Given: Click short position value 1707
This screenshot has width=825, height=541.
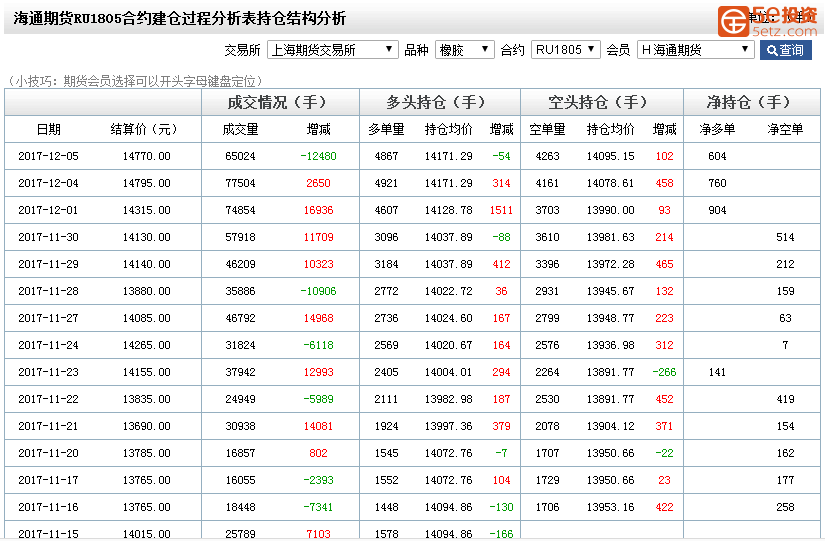Looking at the screenshot, I should pyautogui.click(x=547, y=453).
